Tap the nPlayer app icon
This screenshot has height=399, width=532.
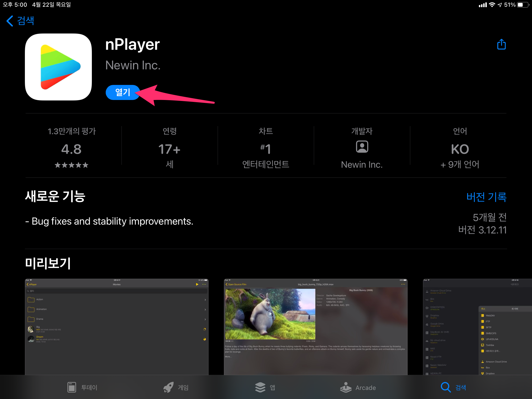[x=58, y=67]
